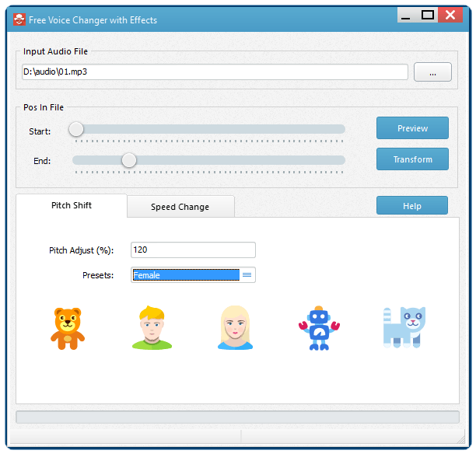Click the resize grip at window corner
The width and height of the screenshot is (476, 454).
tap(460, 439)
